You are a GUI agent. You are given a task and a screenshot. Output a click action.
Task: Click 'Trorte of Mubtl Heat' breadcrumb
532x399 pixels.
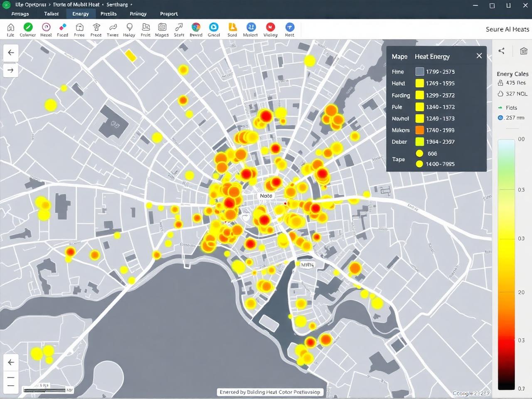76,5
